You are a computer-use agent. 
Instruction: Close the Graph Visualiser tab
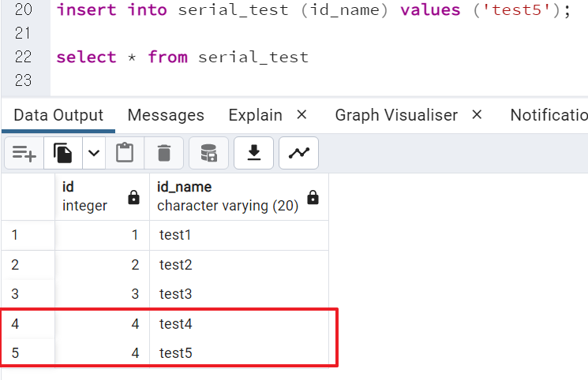[477, 114]
